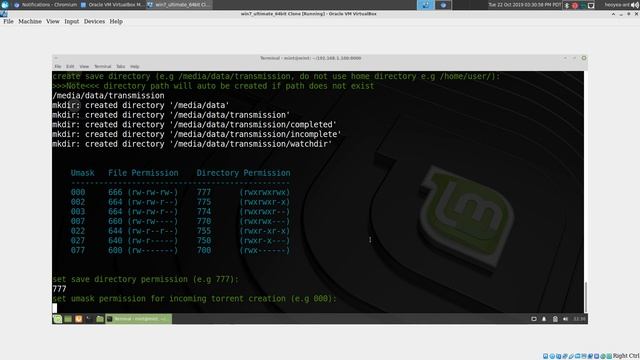
Task: Click the clipboard tray icon in guest taskbar
Action: 555,319
